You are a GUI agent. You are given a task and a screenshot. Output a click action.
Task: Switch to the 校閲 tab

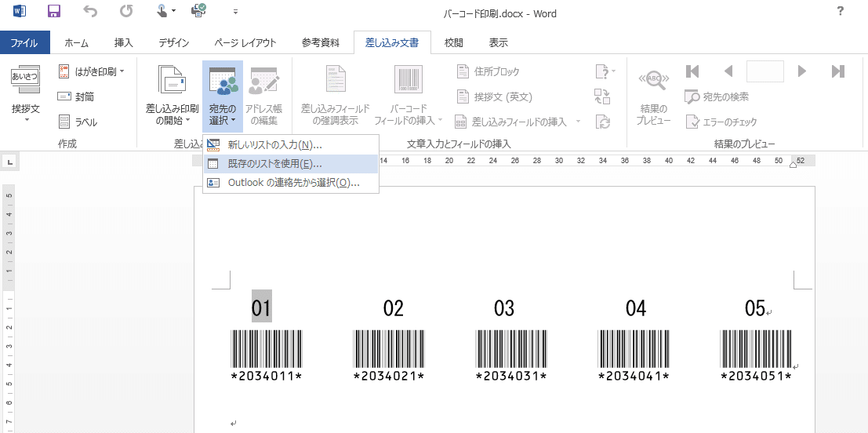454,42
